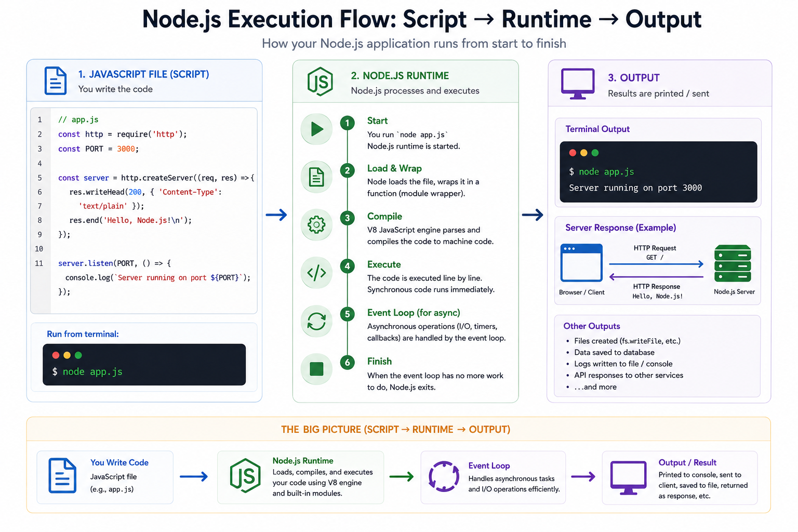Click '$ node app.js' in Run from terminal box
This screenshot has width=798, height=532.
click(x=87, y=372)
